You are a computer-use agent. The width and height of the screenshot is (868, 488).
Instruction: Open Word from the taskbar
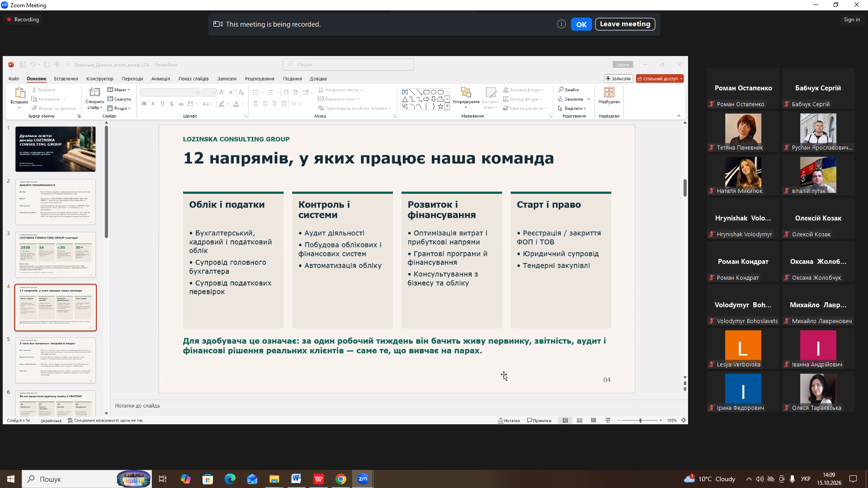pyautogui.click(x=296, y=479)
